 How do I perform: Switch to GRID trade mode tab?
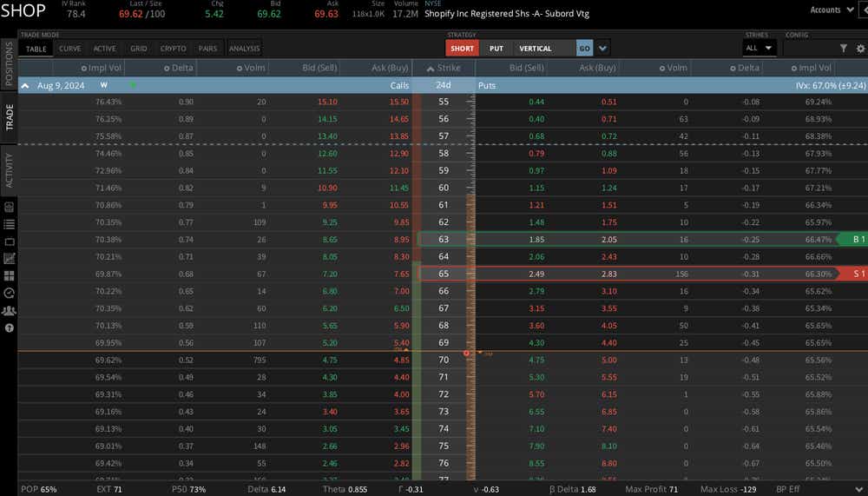(x=138, y=49)
